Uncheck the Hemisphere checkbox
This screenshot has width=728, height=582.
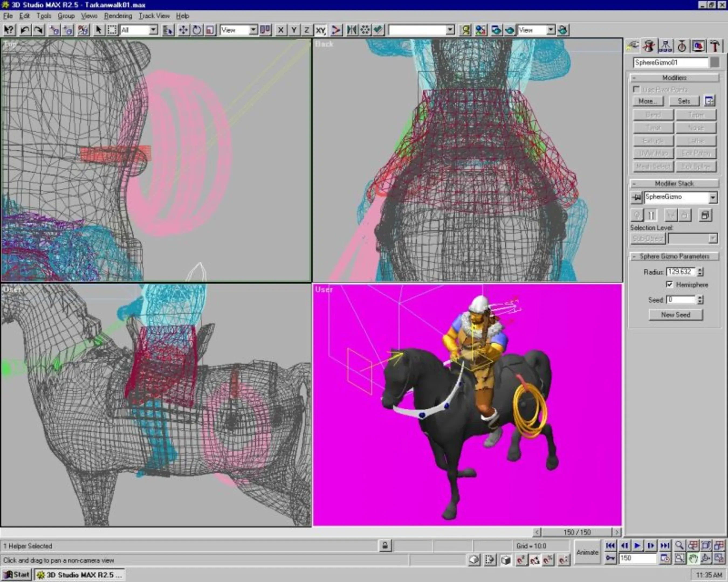pyautogui.click(x=669, y=285)
